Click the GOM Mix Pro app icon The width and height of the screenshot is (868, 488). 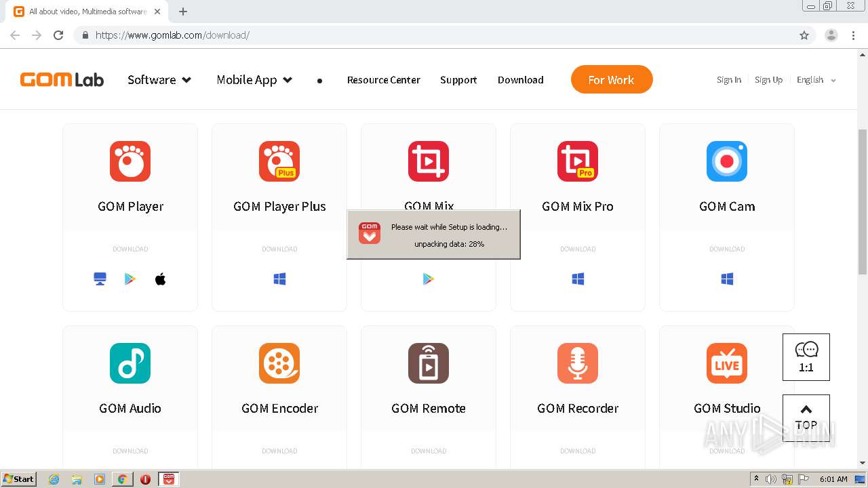point(578,161)
